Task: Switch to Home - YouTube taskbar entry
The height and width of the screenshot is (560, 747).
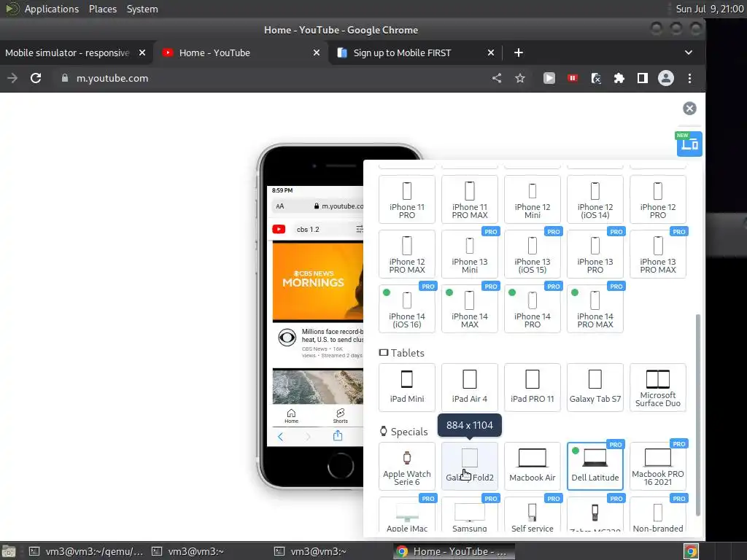Action: (x=454, y=551)
